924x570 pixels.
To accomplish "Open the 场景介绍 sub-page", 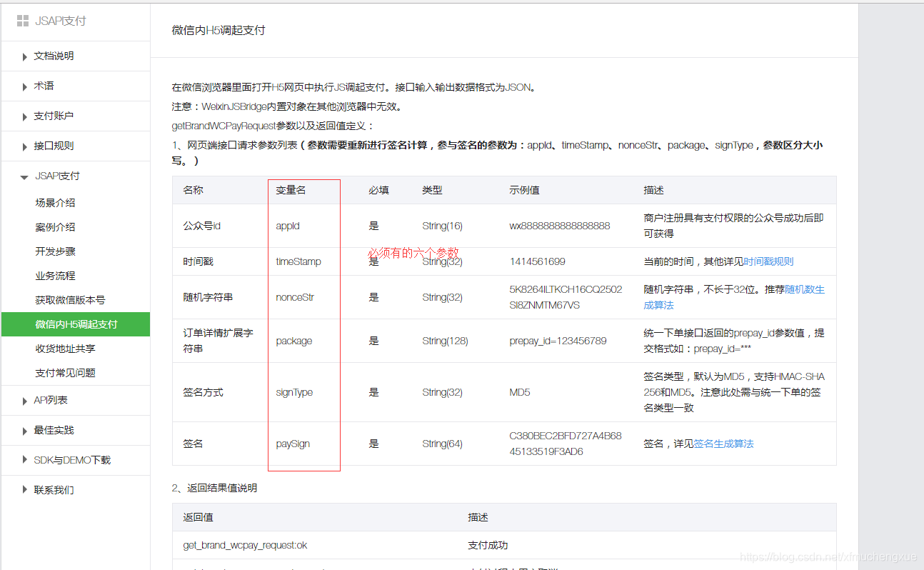I will point(55,203).
